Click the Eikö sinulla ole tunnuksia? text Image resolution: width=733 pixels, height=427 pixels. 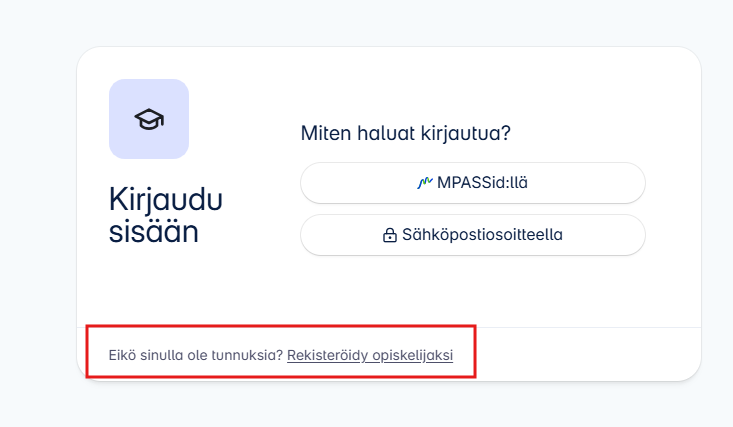[x=196, y=355]
